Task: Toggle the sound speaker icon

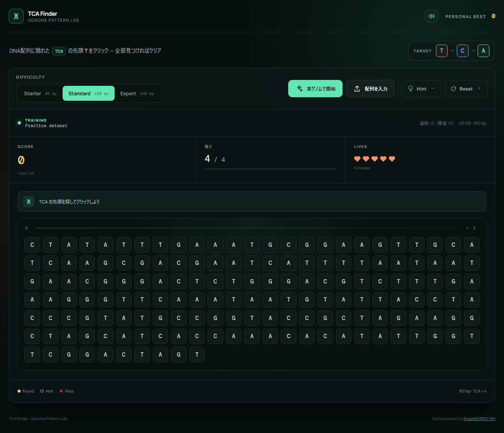Action: coord(432,16)
